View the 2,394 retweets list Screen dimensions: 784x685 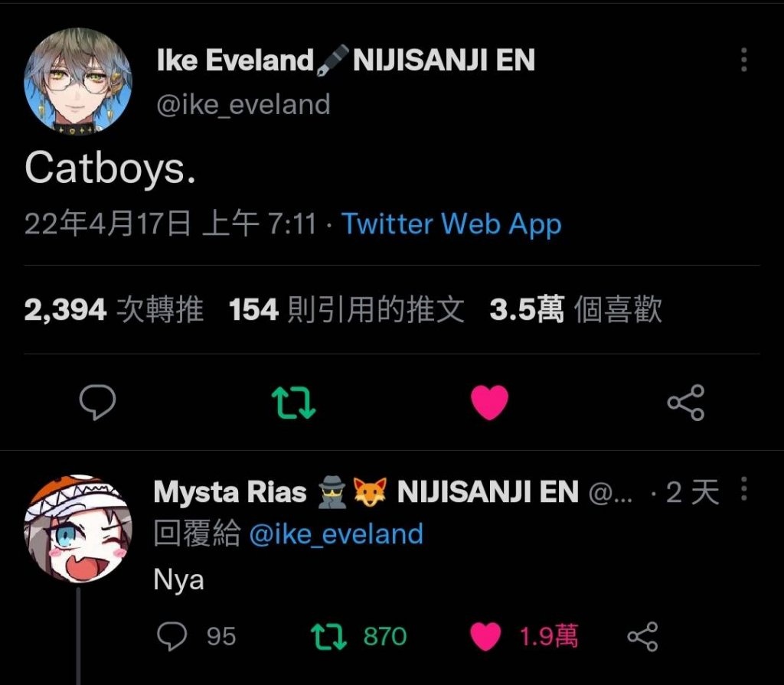tap(114, 309)
